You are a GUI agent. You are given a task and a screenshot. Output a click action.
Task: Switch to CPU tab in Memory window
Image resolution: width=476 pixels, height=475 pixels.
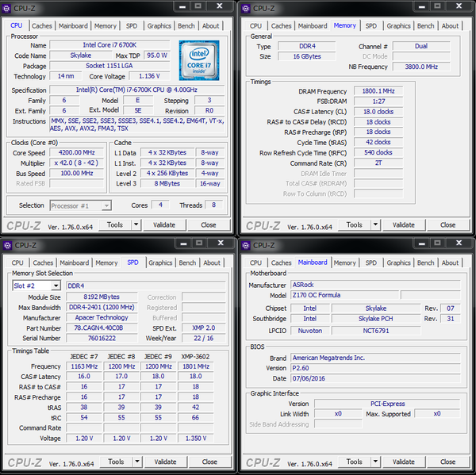point(255,26)
